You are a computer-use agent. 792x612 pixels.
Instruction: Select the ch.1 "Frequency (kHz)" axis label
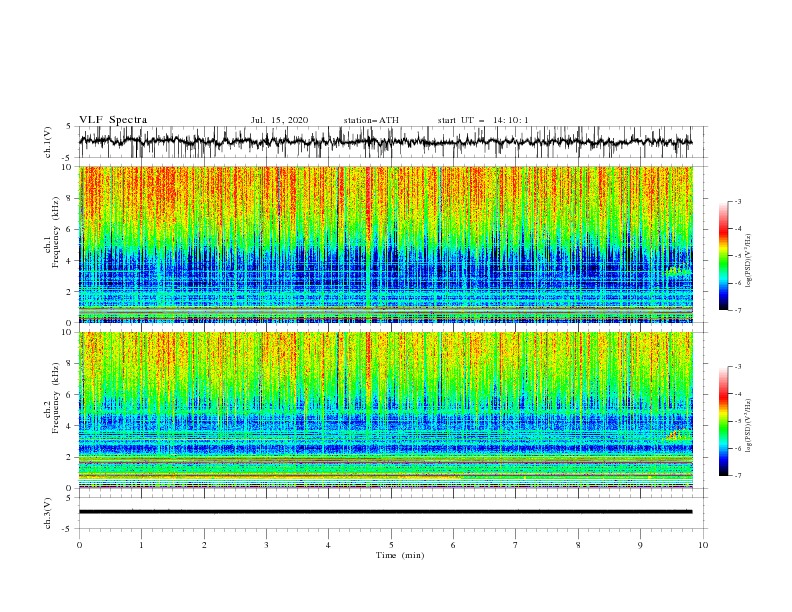tap(56, 233)
